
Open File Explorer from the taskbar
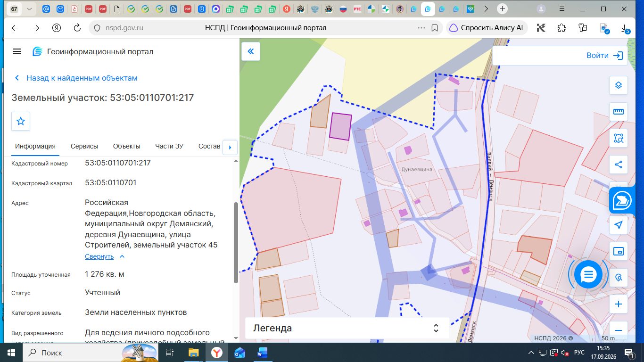(194, 353)
